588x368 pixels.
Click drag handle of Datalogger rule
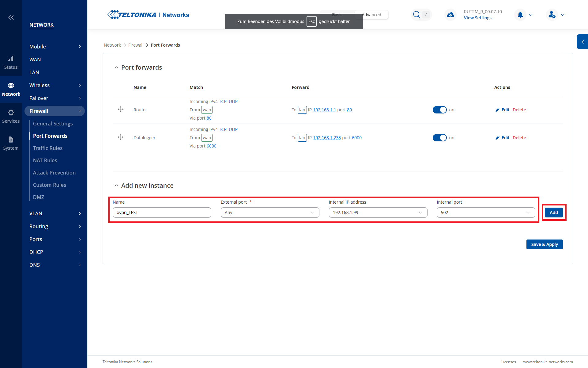coord(121,137)
